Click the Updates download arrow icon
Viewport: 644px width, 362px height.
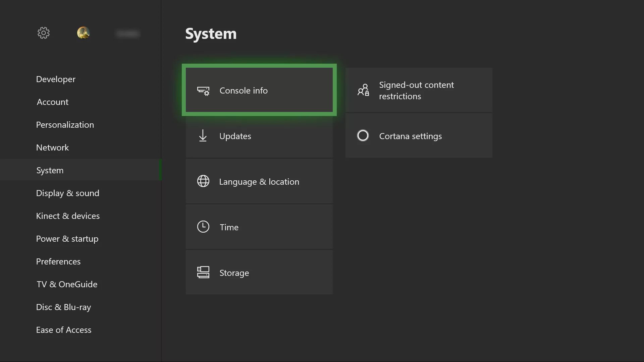203,136
